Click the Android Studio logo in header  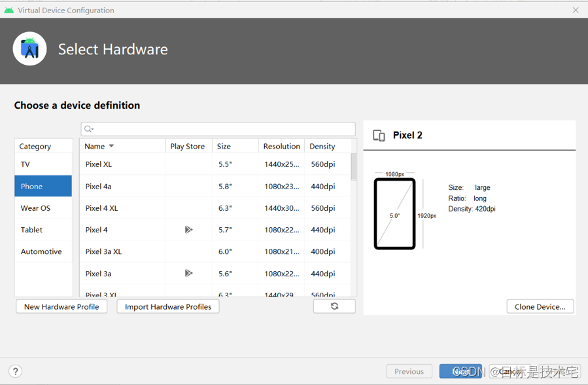pyautogui.click(x=30, y=49)
